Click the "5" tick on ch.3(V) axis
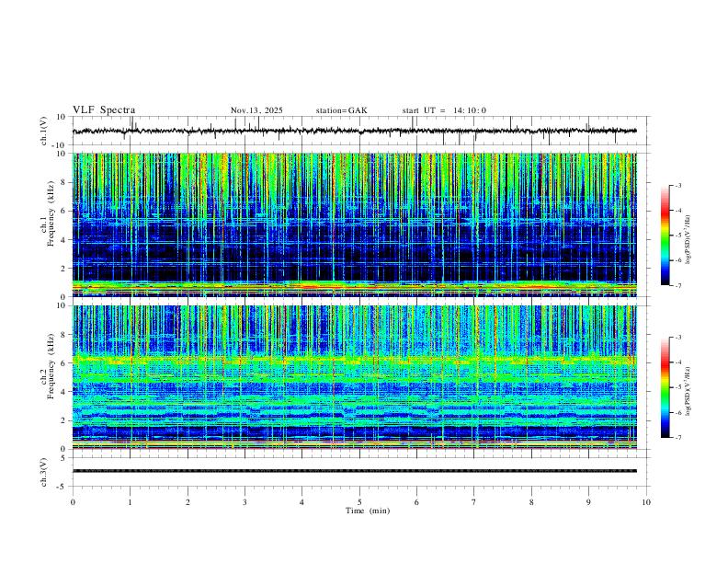The image size is (728, 563). pyautogui.click(x=64, y=458)
